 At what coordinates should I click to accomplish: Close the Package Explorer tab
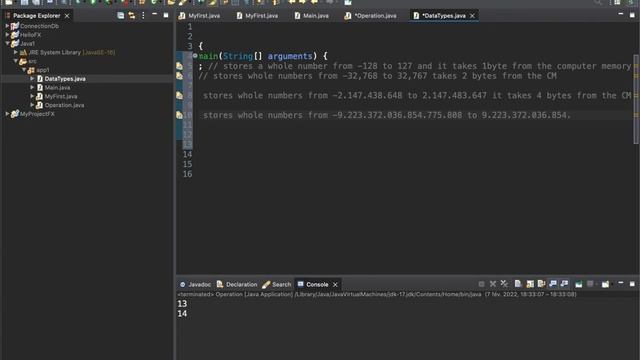point(67,16)
